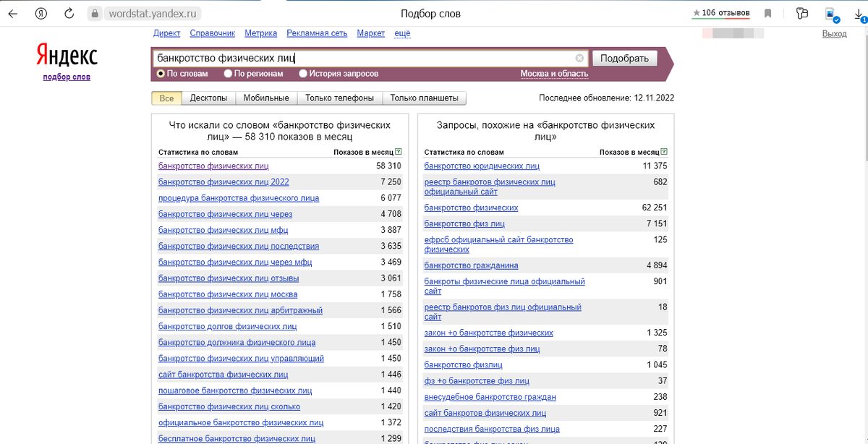Click the 58 310 impressions value
The height and width of the screenshot is (444, 868).
tap(389, 166)
